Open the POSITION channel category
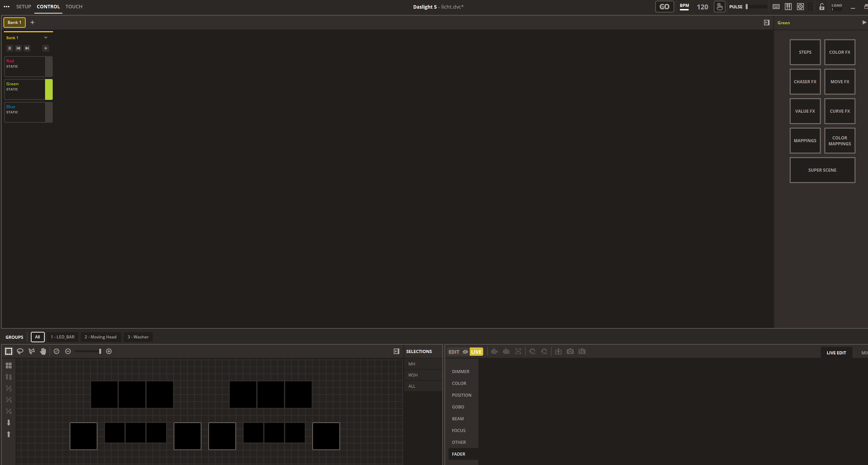Screen dimensions: 868x465 pyautogui.click(x=462, y=395)
